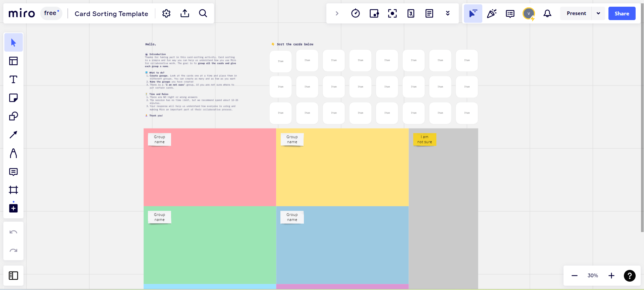Click the export board upload icon
The image size is (644, 290).
coord(185,13)
